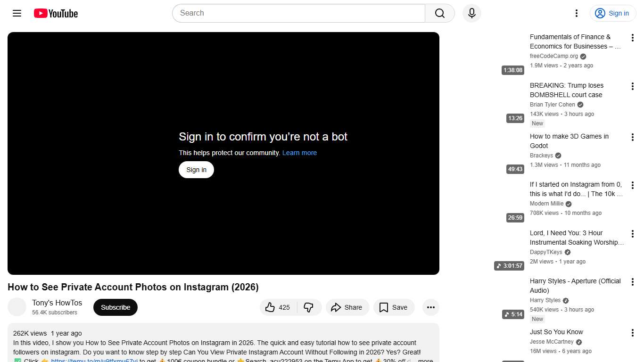Click the Sign in button in the player

[x=196, y=169]
